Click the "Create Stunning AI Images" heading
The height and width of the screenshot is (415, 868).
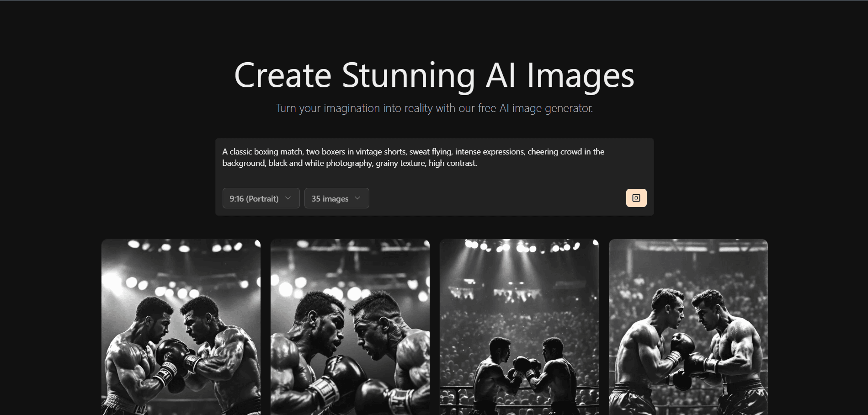(x=434, y=75)
